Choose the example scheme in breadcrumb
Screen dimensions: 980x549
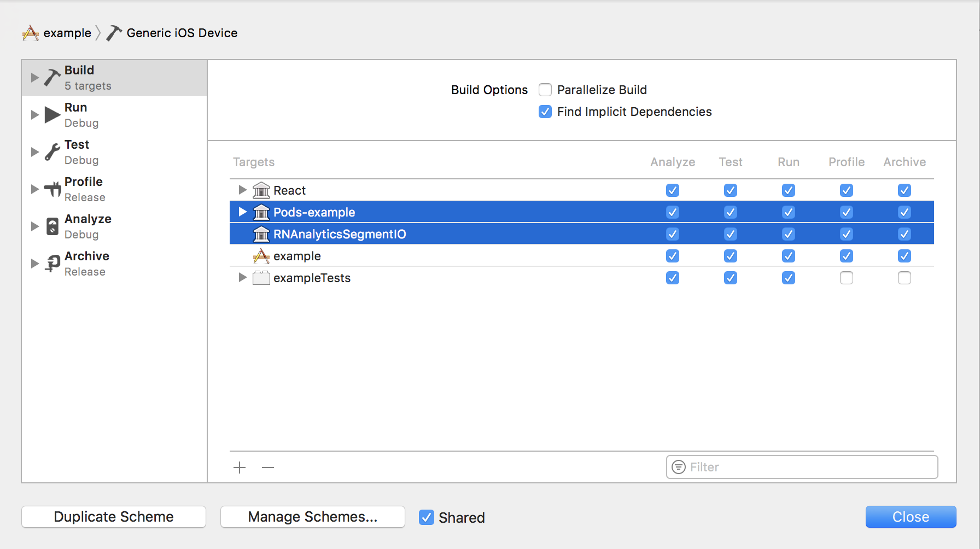pyautogui.click(x=67, y=33)
